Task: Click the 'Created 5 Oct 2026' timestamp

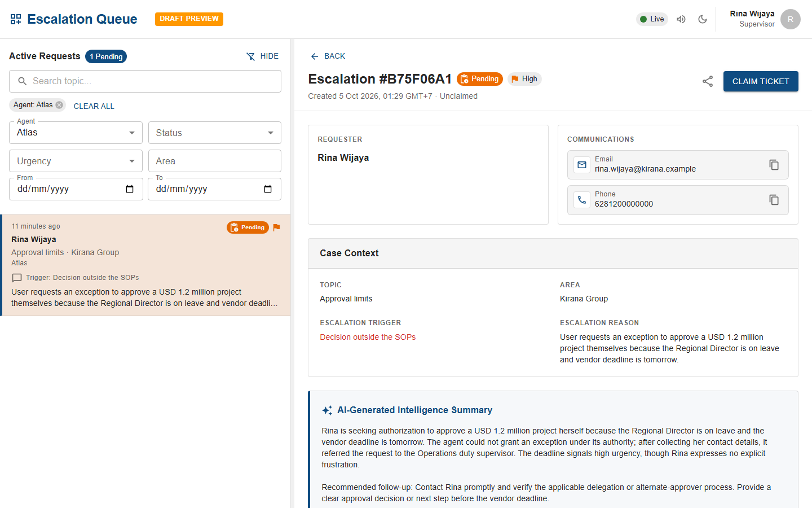Action: 370,96
